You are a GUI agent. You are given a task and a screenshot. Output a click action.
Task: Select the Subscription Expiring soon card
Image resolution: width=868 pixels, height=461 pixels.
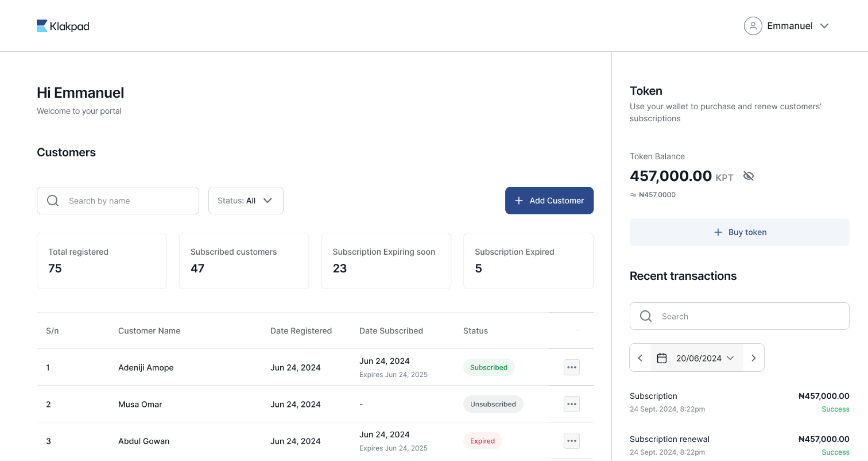coord(386,261)
